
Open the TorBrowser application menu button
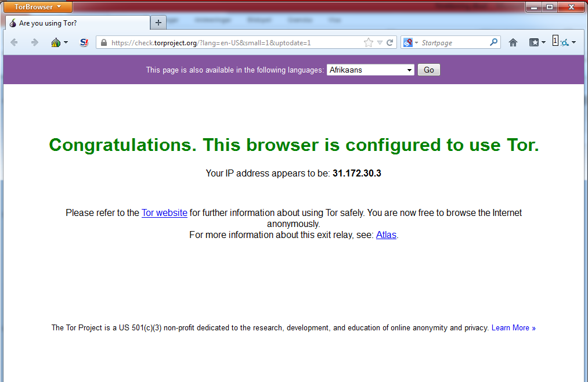(x=38, y=7)
